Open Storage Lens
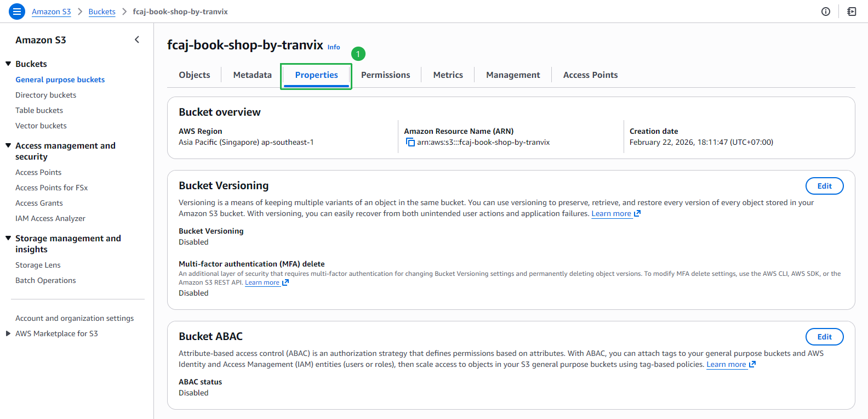 [x=38, y=265]
